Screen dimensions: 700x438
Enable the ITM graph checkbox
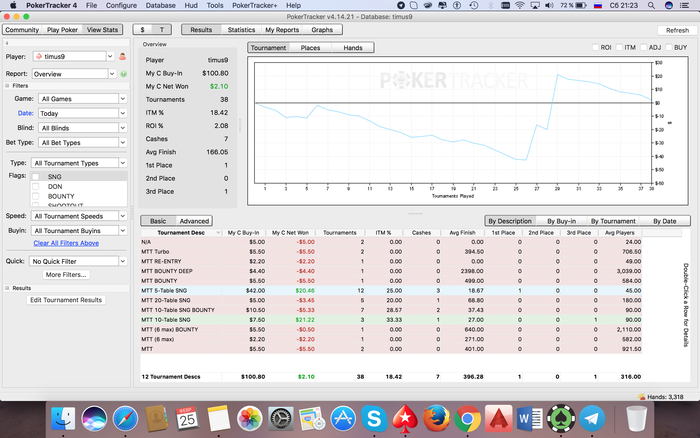(619, 47)
